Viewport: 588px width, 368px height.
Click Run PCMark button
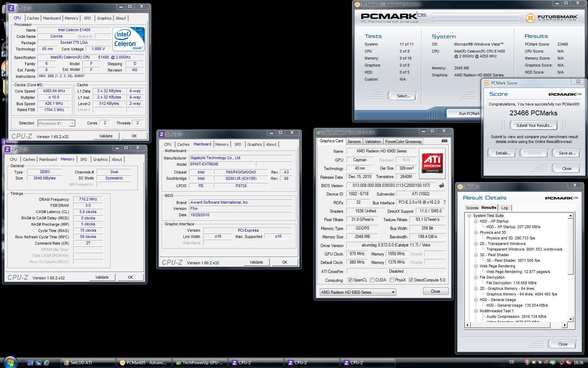coord(464,114)
